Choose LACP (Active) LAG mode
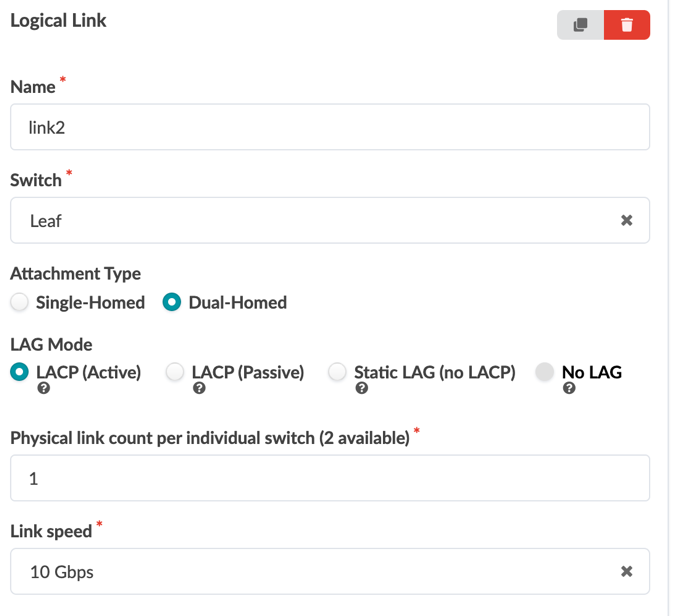This screenshot has width=677, height=616. 20,372
